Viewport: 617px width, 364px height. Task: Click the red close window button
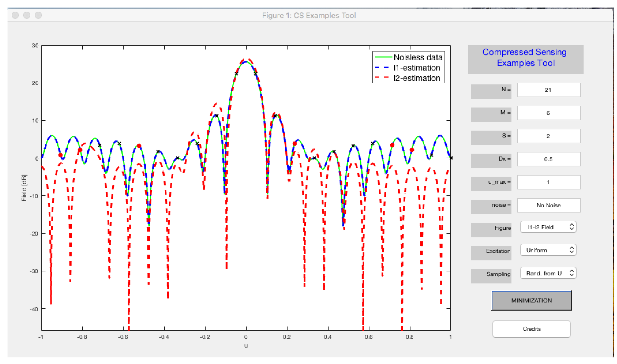pyautogui.click(x=15, y=15)
